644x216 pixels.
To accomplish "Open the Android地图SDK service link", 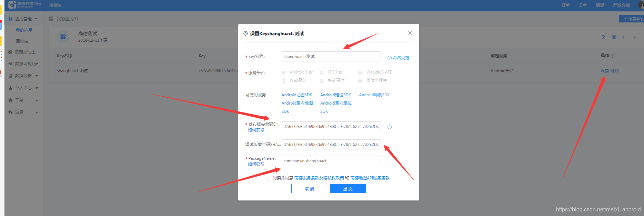I will 297,95.
